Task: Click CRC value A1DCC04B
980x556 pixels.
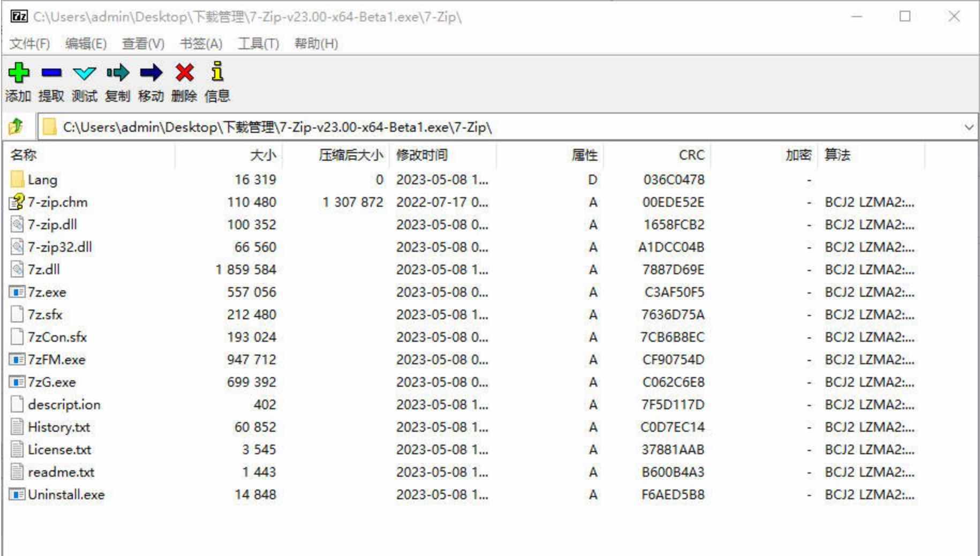Action: (671, 247)
